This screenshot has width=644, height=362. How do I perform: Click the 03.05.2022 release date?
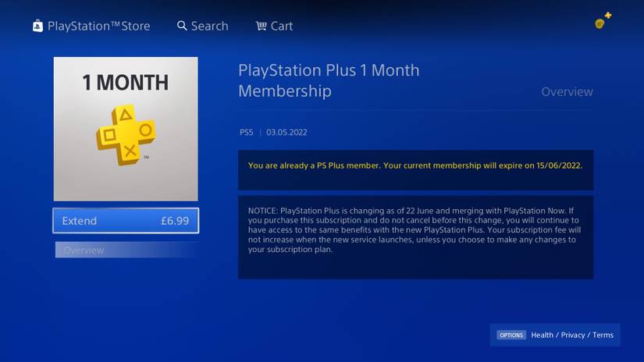[x=286, y=133]
